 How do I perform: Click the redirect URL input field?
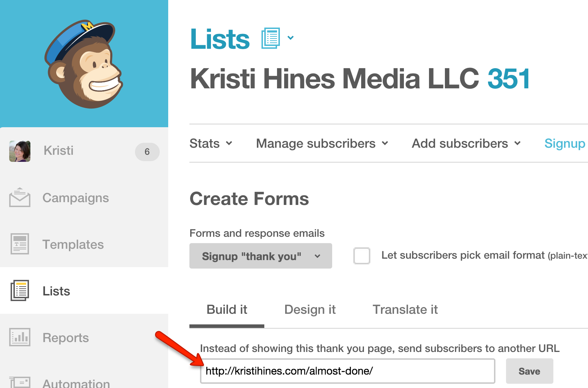pos(347,371)
